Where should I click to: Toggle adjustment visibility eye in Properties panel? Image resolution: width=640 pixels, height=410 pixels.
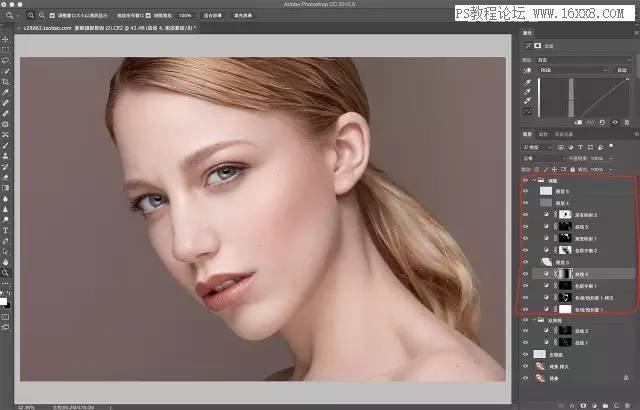click(615, 122)
